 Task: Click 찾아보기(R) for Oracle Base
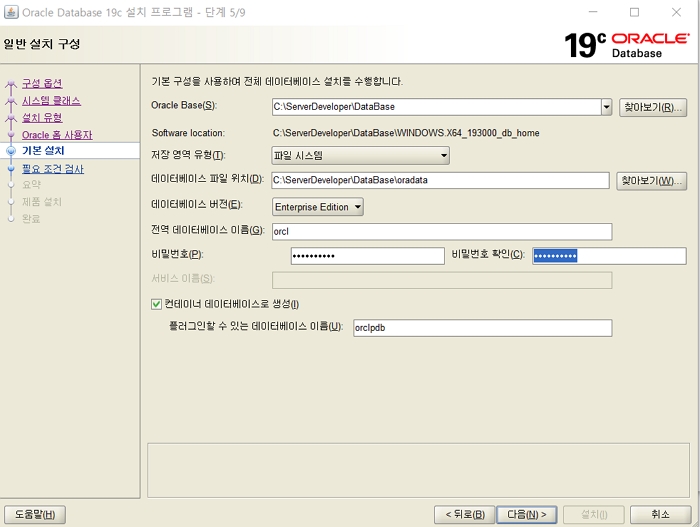tap(653, 107)
